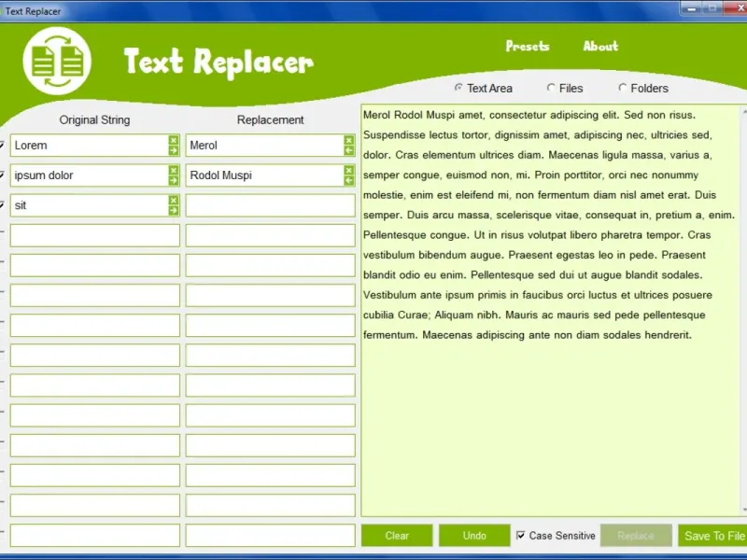747x560 pixels.
Task: Click the left-arrow icon in Merol field
Action: [x=348, y=150]
